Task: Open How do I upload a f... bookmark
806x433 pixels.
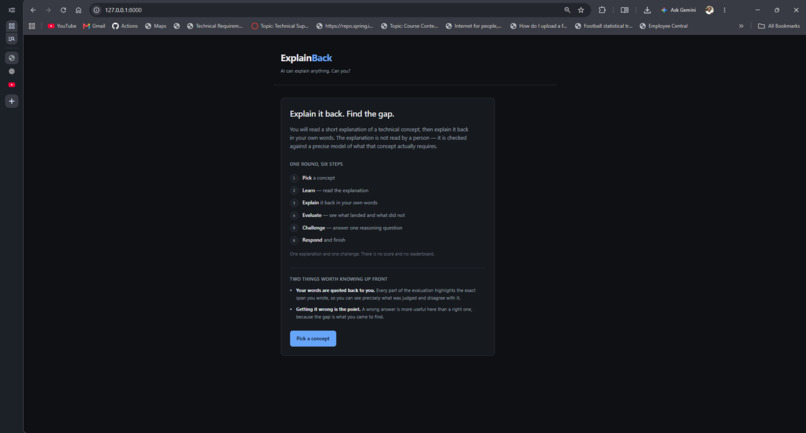Action: coord(538,26)
